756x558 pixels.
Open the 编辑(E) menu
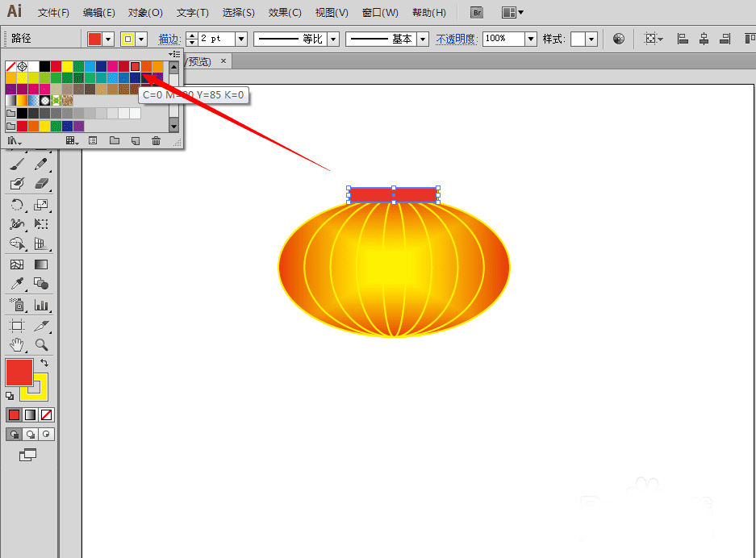99,13
